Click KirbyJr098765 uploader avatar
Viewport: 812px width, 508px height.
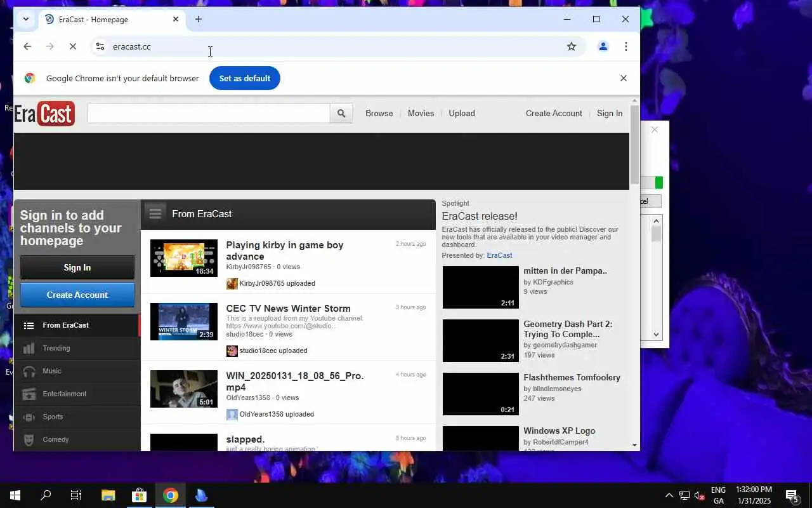click(232, 283)
